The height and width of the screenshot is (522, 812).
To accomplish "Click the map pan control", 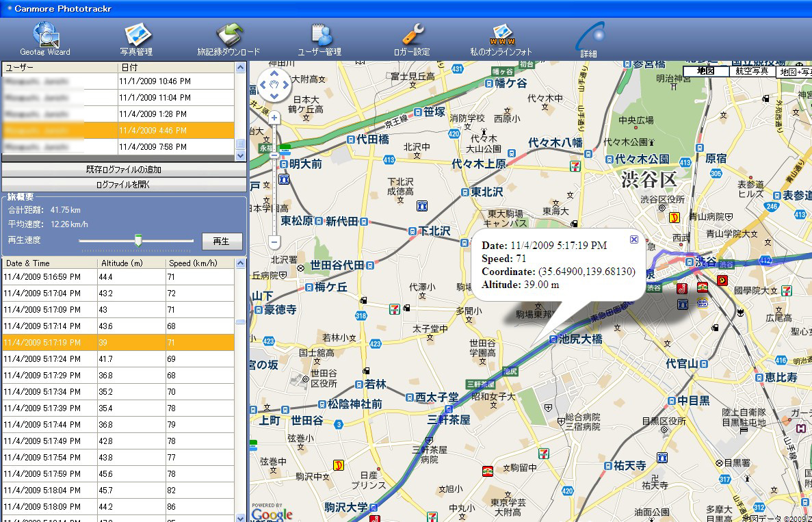I will point(274,84).
